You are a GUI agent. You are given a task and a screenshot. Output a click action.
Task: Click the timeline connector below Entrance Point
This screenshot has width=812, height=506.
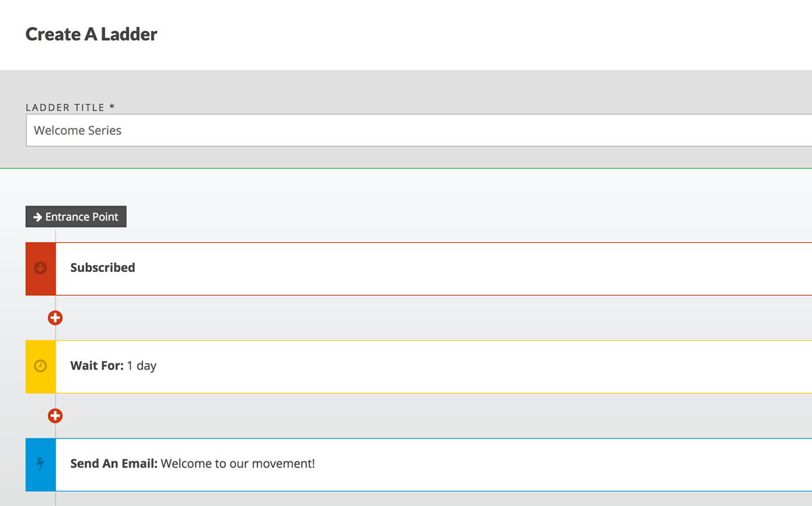click(x=55, y=235)
